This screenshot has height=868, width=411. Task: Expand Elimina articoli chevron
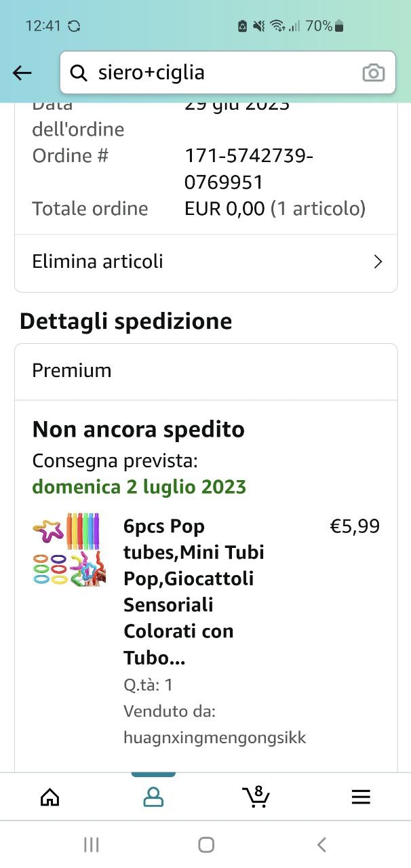(378, 262)
